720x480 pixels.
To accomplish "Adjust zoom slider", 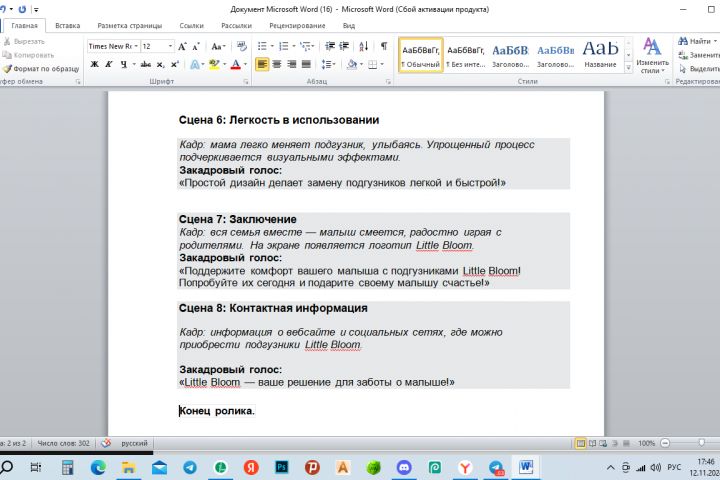I will [701, 443].
